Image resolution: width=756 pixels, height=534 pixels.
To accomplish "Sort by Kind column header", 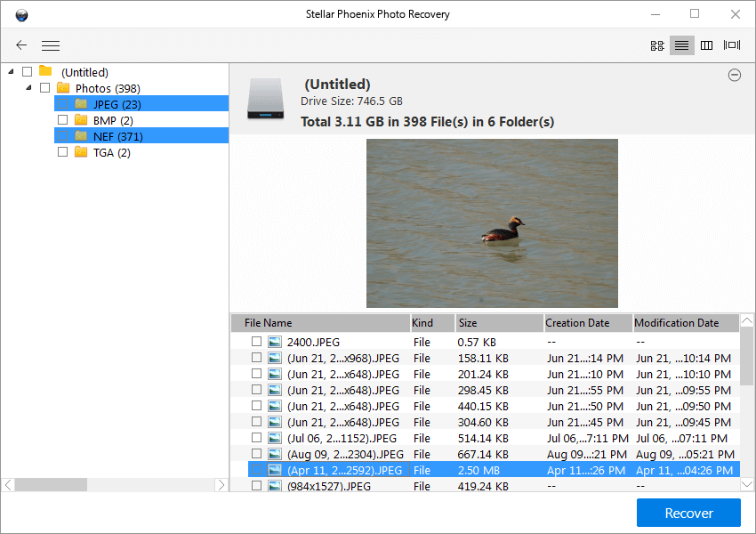I will click(x=432, y=323).
